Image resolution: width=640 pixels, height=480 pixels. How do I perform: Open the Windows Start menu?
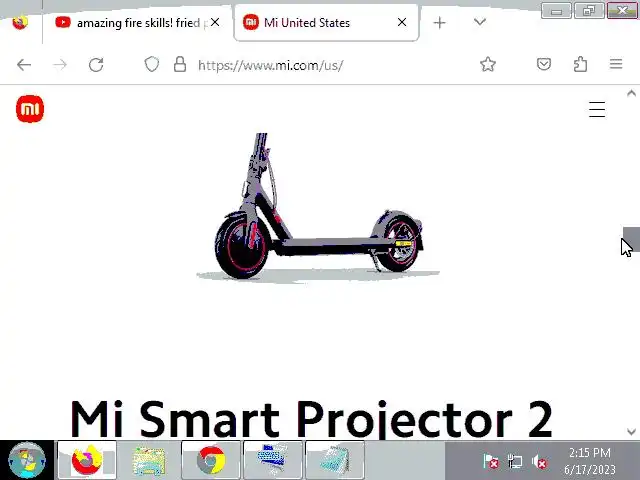tap(27, 460)
